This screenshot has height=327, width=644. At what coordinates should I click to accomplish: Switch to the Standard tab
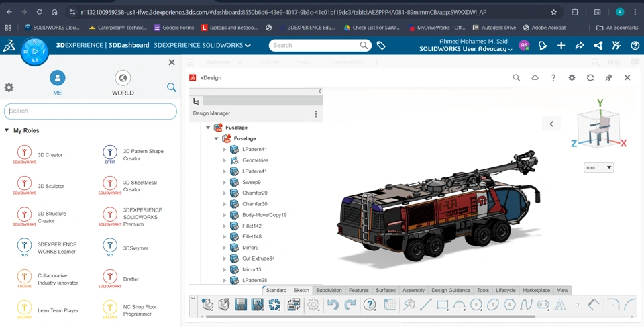(x=276, y=290)
